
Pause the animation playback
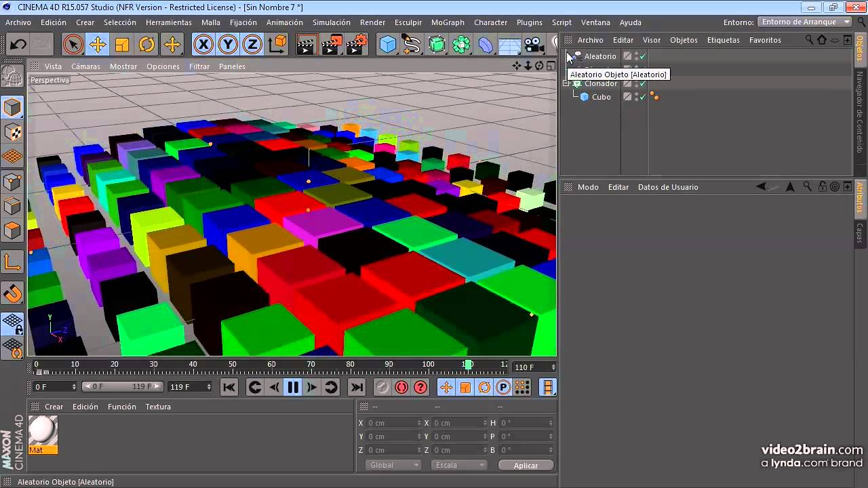[293, 387]
